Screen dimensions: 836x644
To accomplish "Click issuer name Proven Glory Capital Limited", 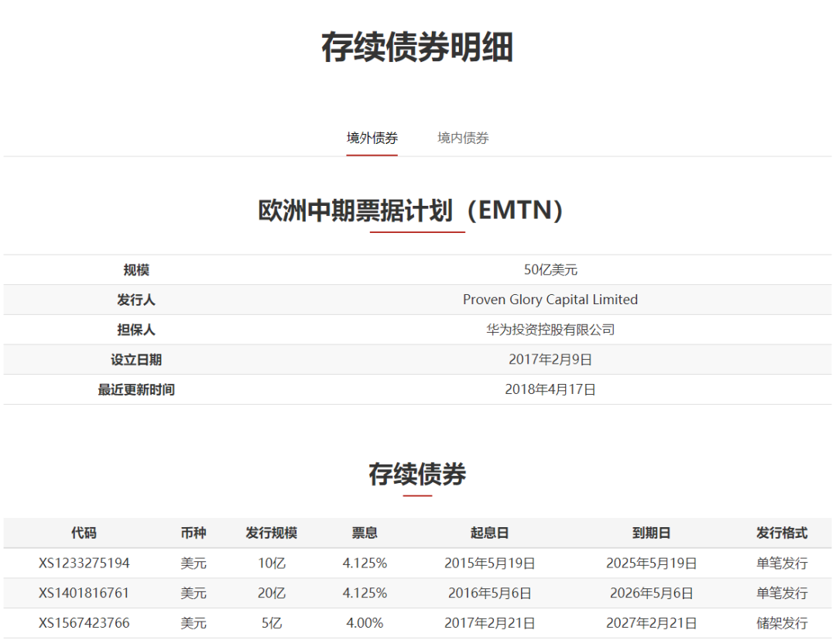I will click(550, 300).
